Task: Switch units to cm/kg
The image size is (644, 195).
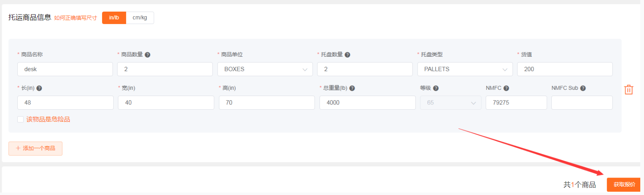Action: click(140, 18)
